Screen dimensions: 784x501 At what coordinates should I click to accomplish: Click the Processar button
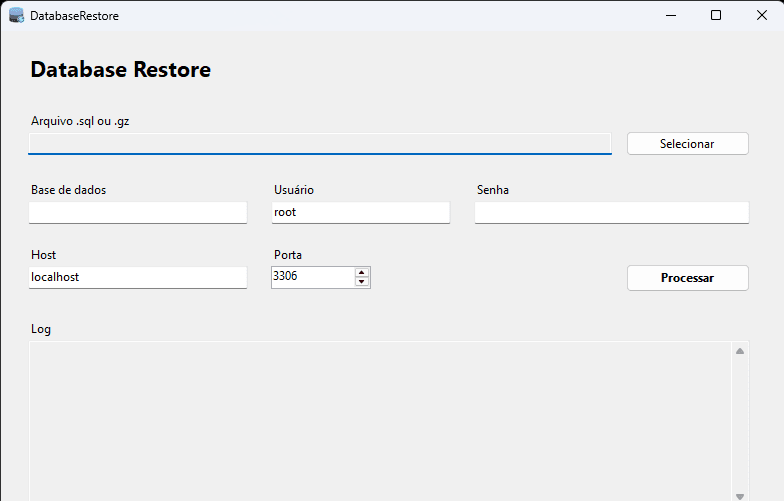(x=688, y=278)
